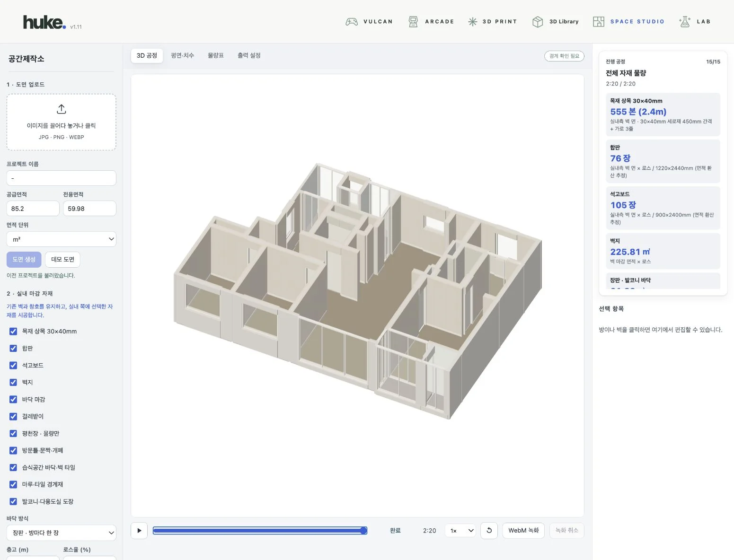
Task: Open the 1x playback speed dropdown
Action: click(x=460, y=531)
